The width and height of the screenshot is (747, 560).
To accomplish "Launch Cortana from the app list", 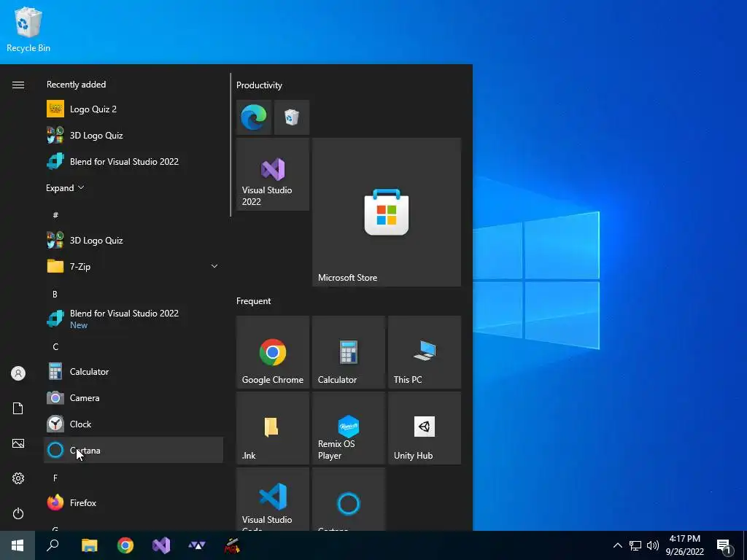I will tap(133, 450).
